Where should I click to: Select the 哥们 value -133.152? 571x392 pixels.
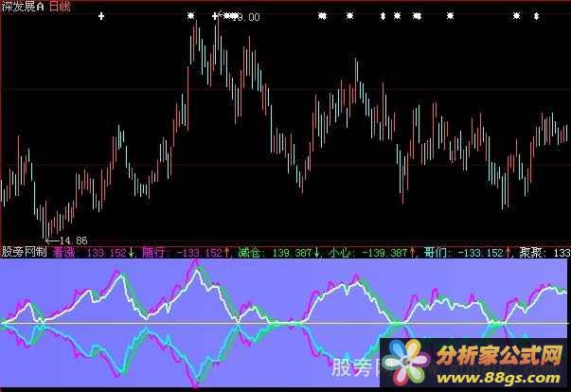tap(481, 252)
